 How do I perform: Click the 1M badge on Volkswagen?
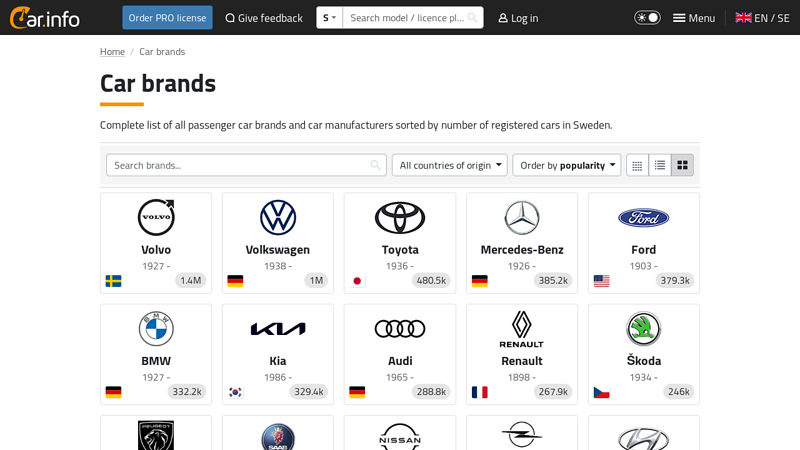click(316, 281)
